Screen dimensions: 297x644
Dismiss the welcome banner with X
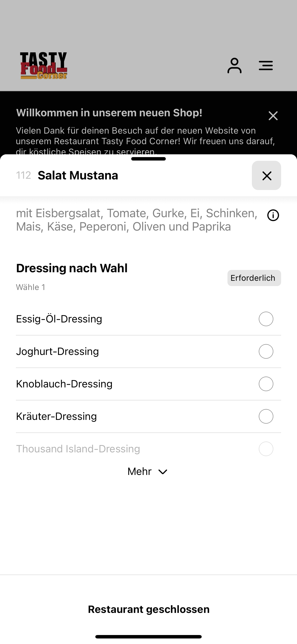(x=273, y=116)
